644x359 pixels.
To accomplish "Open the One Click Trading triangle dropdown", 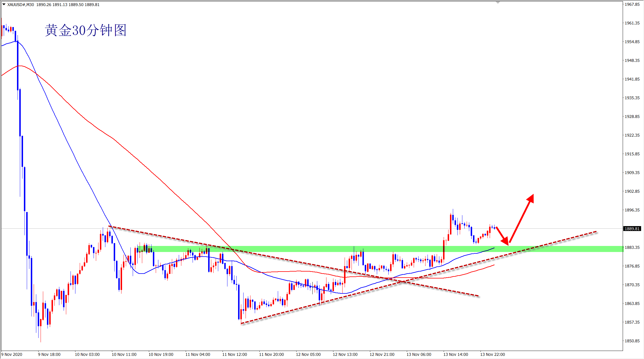I will point(4,5).
